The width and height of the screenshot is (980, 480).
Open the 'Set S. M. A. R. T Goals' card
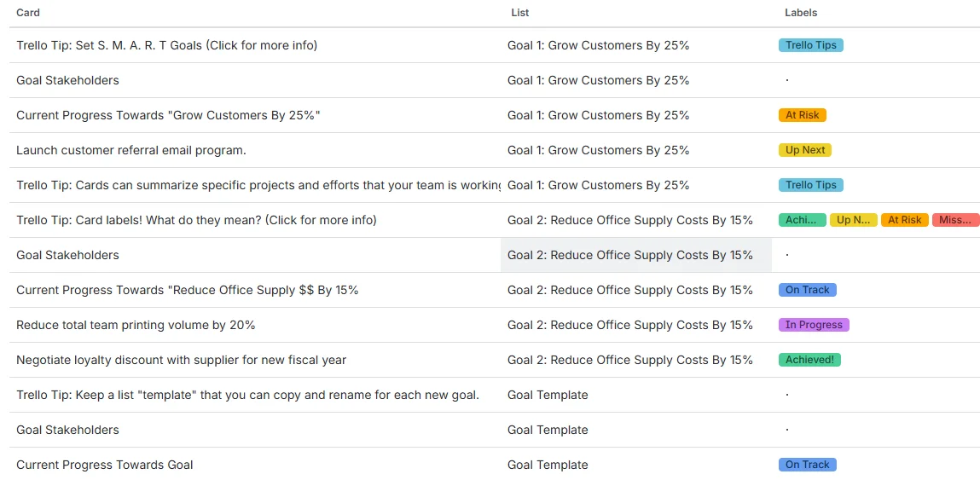tap(166, 45)
